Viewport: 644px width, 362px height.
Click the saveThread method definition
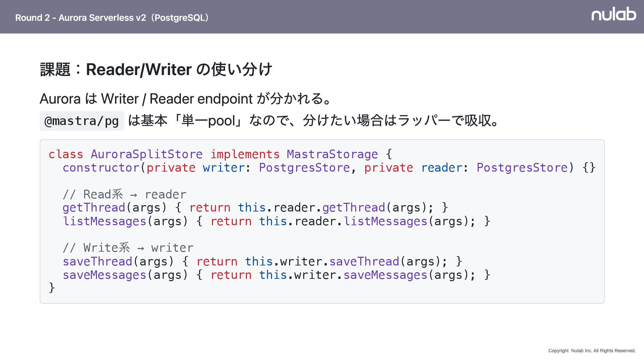tap(97, 261)
